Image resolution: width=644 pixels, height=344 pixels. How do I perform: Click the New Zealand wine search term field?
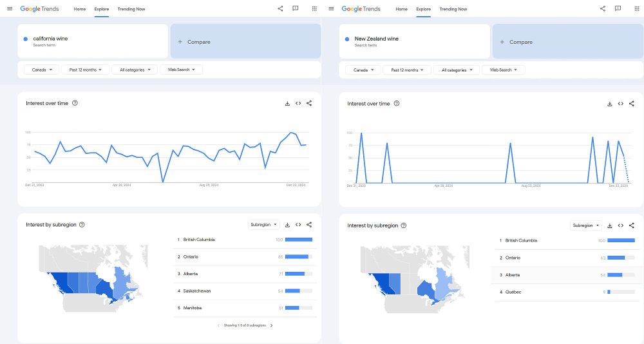pyautogui.click(x=414, y=41)
